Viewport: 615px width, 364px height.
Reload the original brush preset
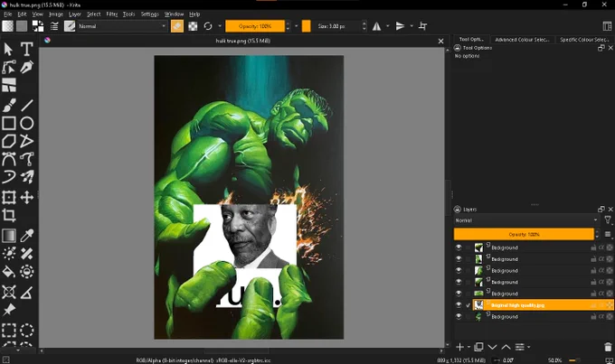[x=208, y=26]
